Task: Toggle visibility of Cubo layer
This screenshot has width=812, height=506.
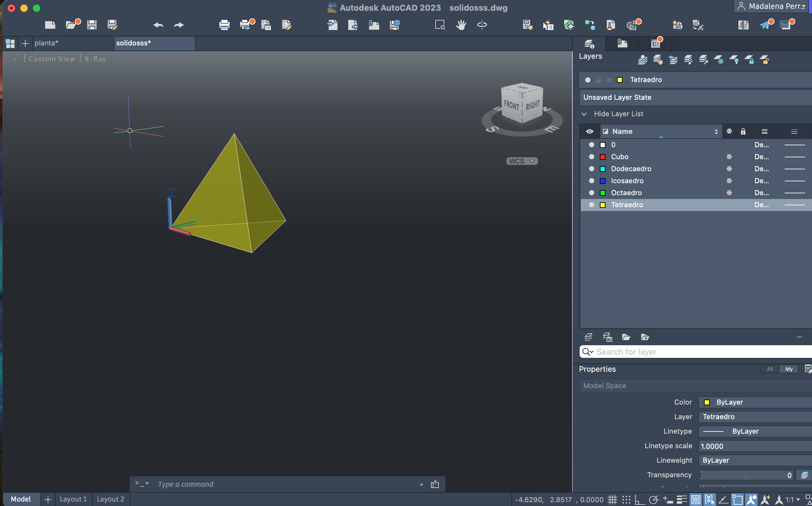Action: (591, 157)
